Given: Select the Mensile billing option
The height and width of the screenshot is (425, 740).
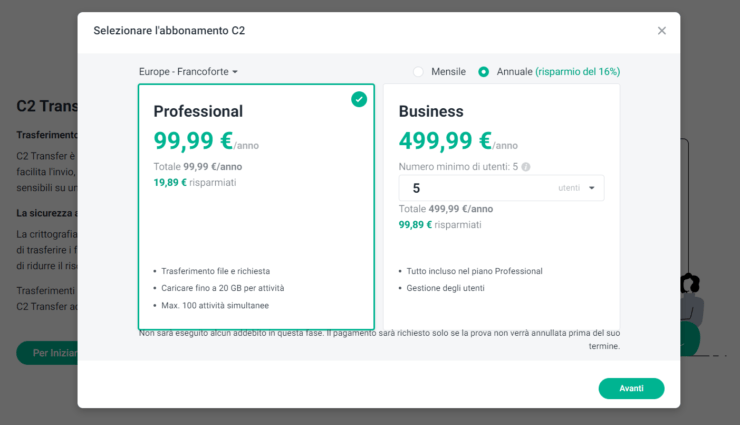Looking at the screenshot, I should (418, 72).
